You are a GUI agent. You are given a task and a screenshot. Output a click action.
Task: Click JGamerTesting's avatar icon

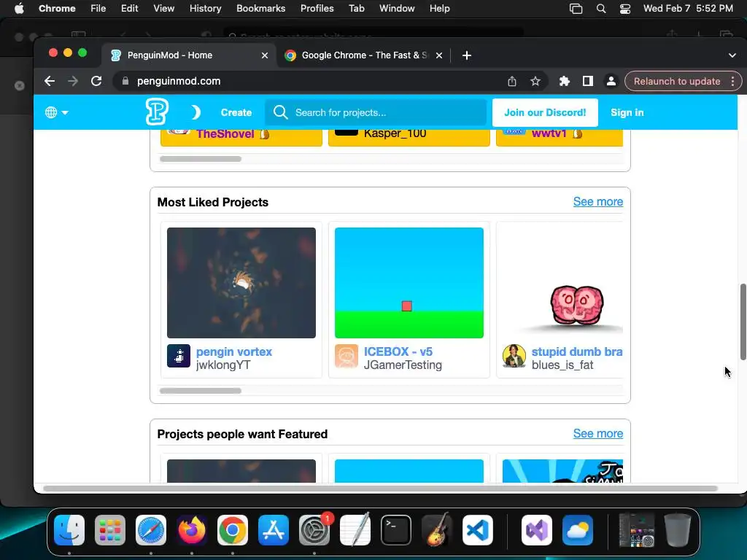click(347, 356)
